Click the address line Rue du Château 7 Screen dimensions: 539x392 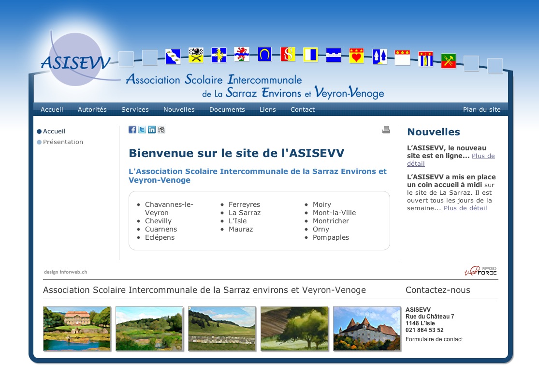tap(430, 316)
